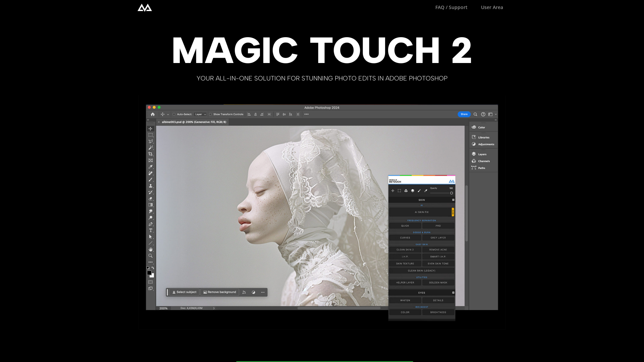Open more alignment options ellipsis in options bar
644x362 pixels.
click(307, 114)
